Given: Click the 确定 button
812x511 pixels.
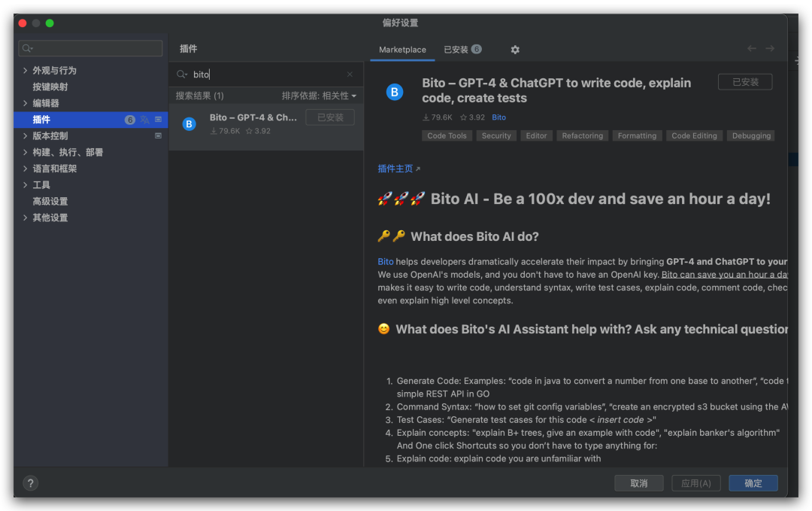Looking at the screenshot, I should pyautogui.click(x=753, y=483).
